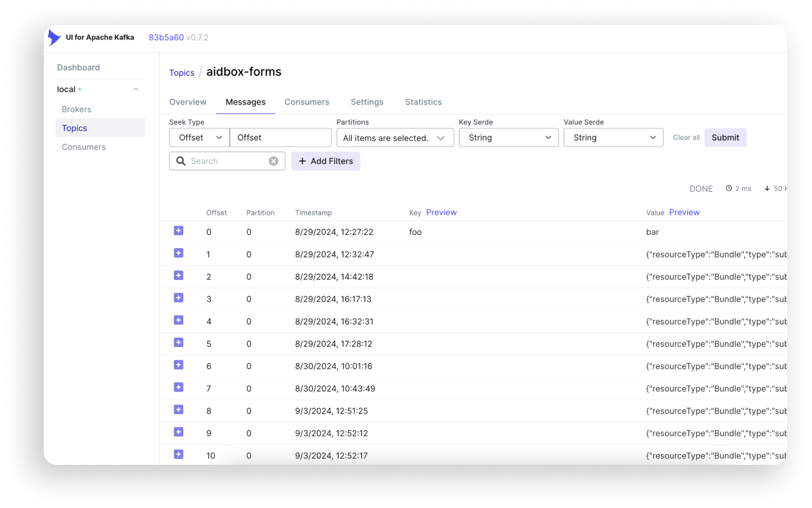Open the Key Serde dropdown
This screenshot has width=812, height=508.
click(508, 138)
